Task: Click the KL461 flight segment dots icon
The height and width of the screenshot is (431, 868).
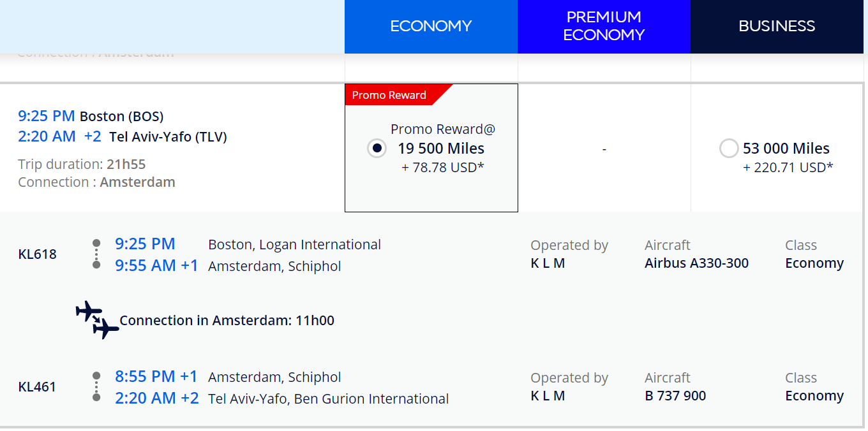Action: point(96,386)
